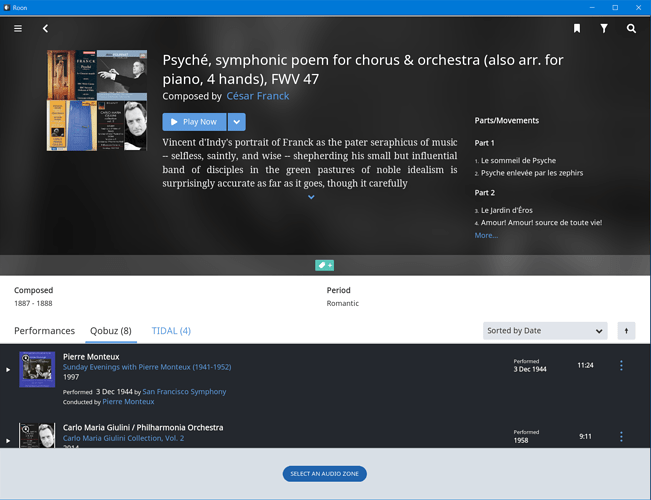Select the Qobuz (8) tab
The width and height of the screenshot is (651, 500).
111,331
